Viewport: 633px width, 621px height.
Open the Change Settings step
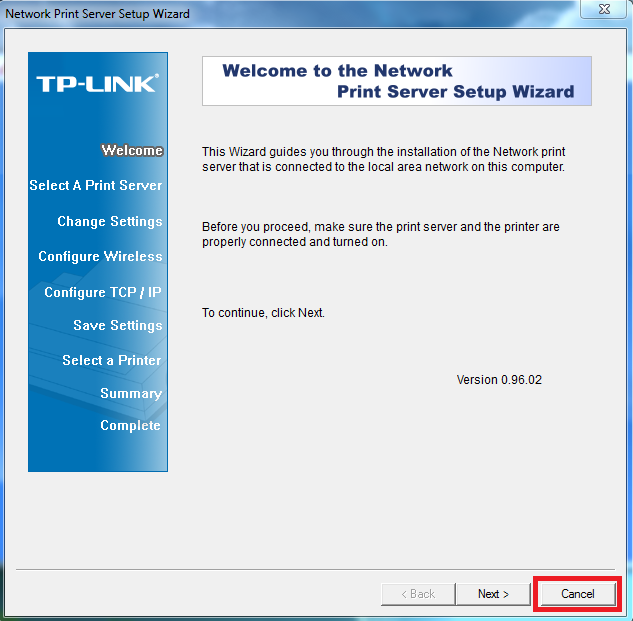click(110, 222)
